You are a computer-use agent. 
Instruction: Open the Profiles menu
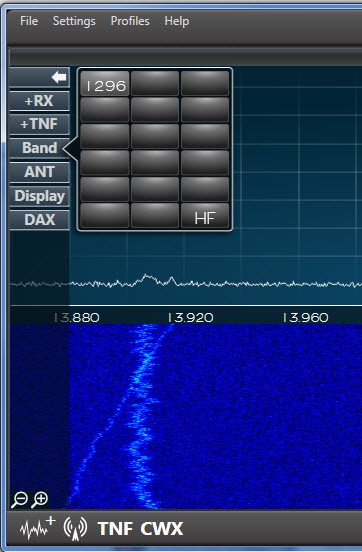pos(130,21)
